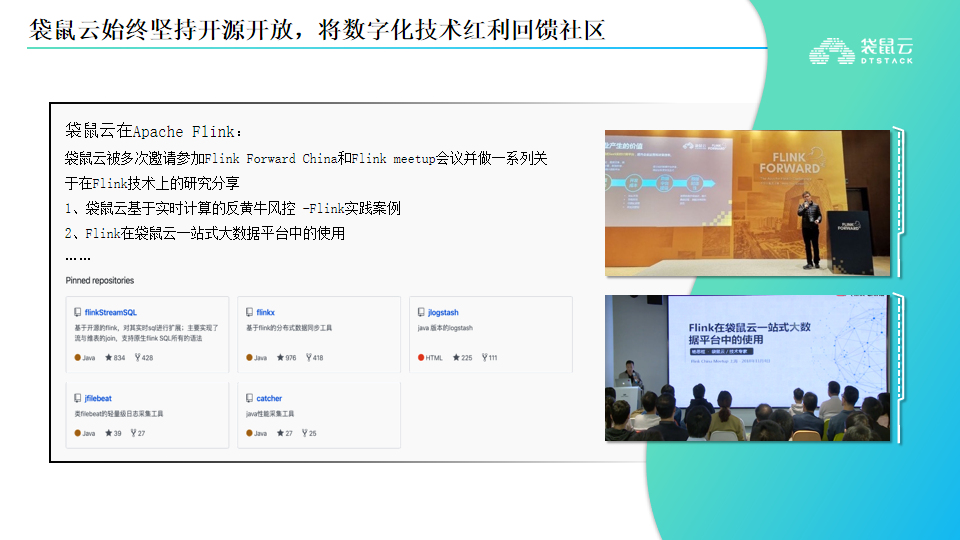Open the jfilebeat repository link
Screen dimensions: 960x540
coord(98,398)
